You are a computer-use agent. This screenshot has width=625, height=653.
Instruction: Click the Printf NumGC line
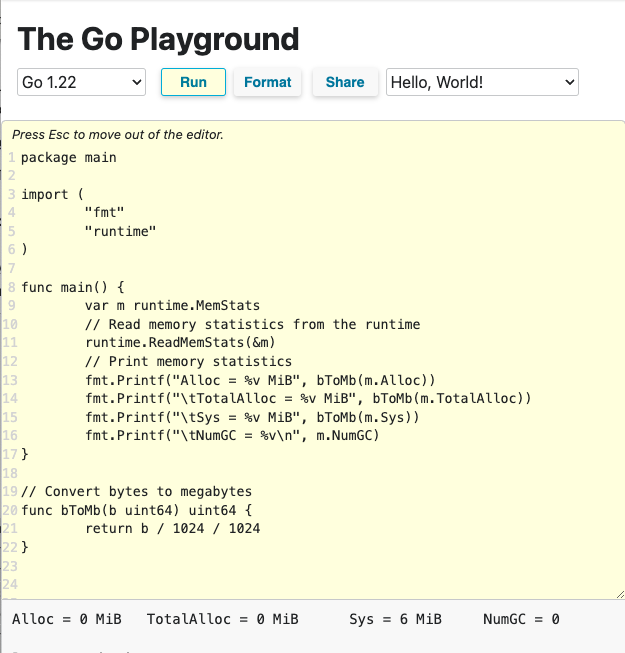(232, 435)
